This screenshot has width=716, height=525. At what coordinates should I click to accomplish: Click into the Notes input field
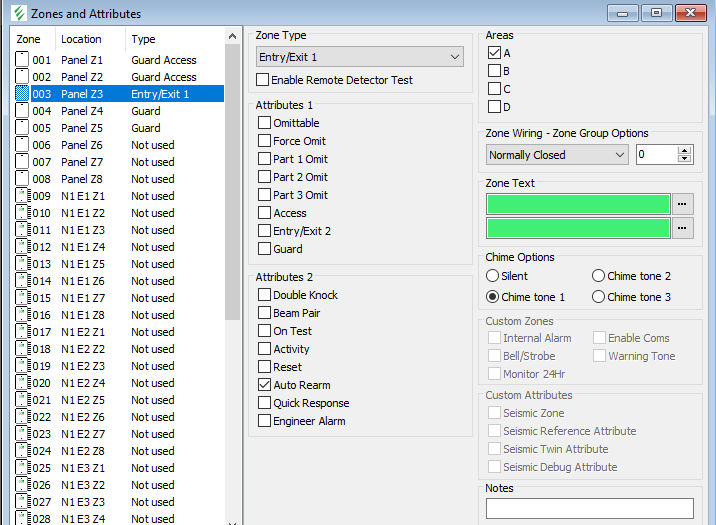[589, 508]
